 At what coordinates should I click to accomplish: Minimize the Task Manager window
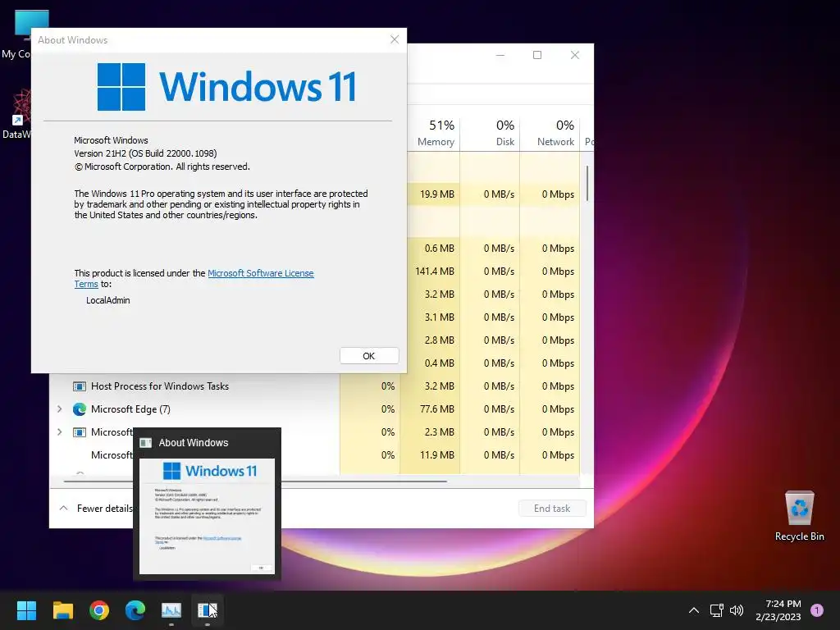click(500, 55)
